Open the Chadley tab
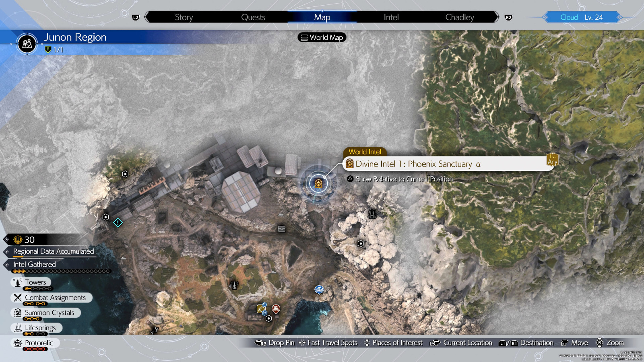644x362 pixels. [459, 17]
